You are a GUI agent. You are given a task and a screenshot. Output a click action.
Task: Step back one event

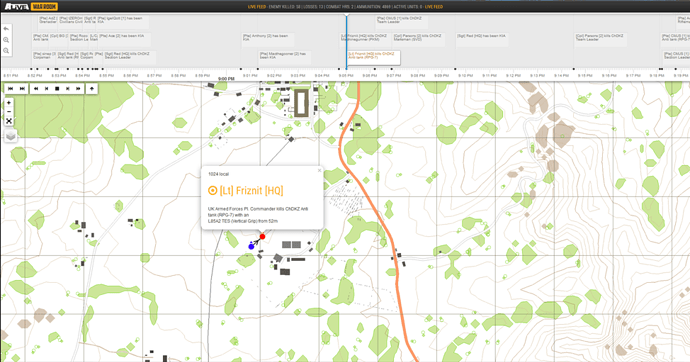click(x=47, y=89)
